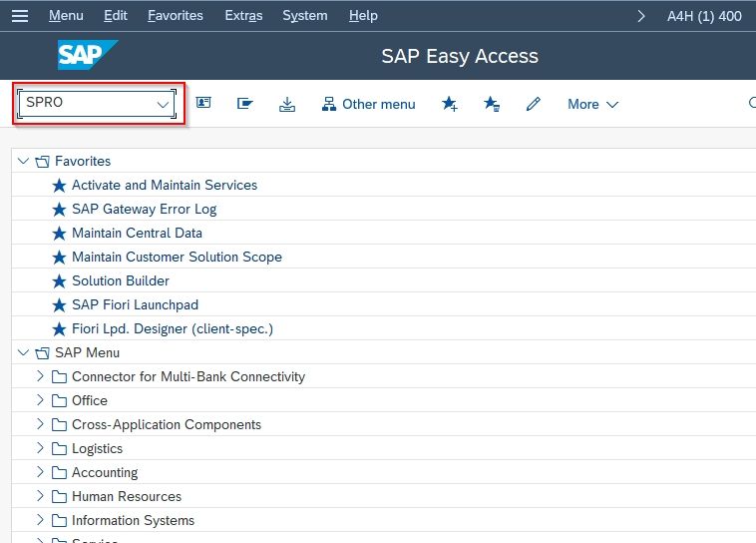The image size is (756, 543).
Task: Open the Edit menu
Action: point(116,16)
